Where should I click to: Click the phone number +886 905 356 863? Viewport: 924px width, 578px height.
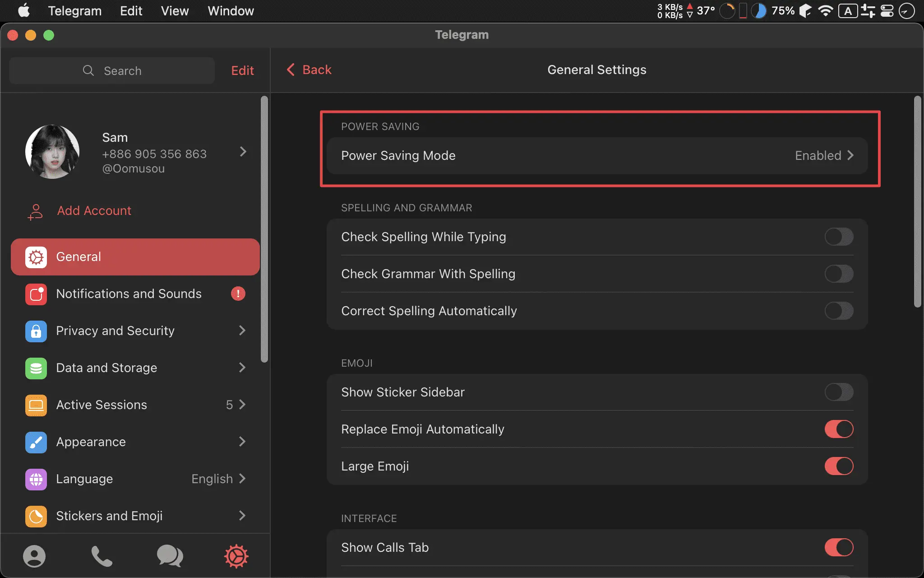coord(154,154)
